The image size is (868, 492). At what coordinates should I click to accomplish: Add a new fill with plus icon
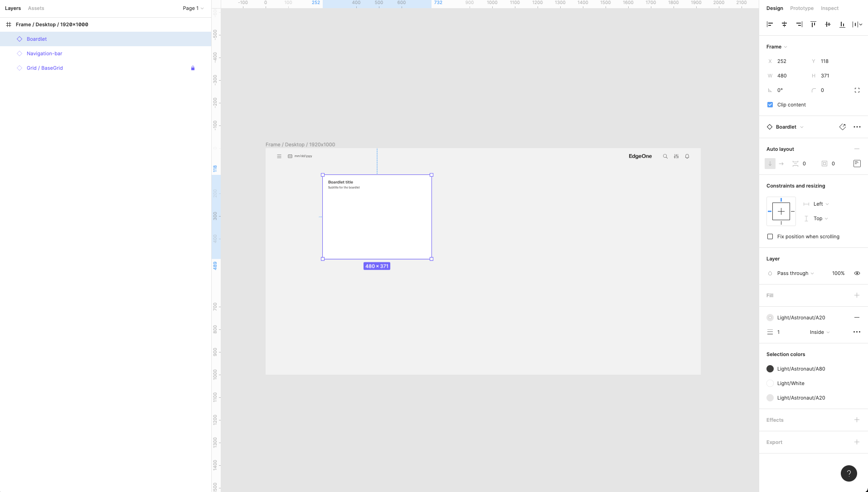point(857,295)
